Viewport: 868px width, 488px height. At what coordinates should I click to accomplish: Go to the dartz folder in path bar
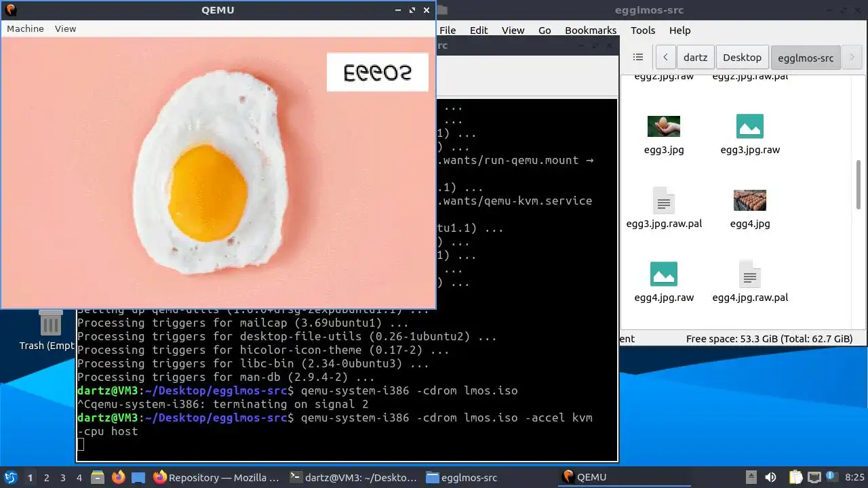coord(695,58)
